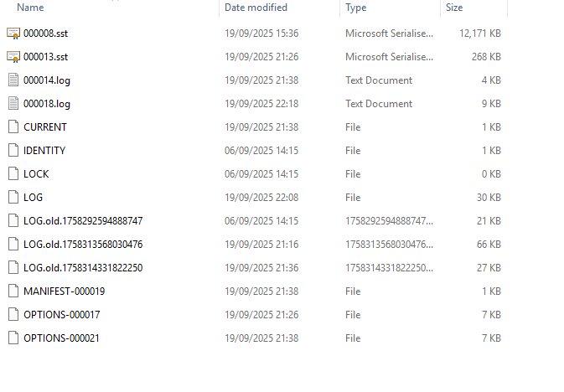Screen dimensions: 564x392
Task: Select the LOG.old.1758313568030476 file name
Action: click(x=83, y=245)
